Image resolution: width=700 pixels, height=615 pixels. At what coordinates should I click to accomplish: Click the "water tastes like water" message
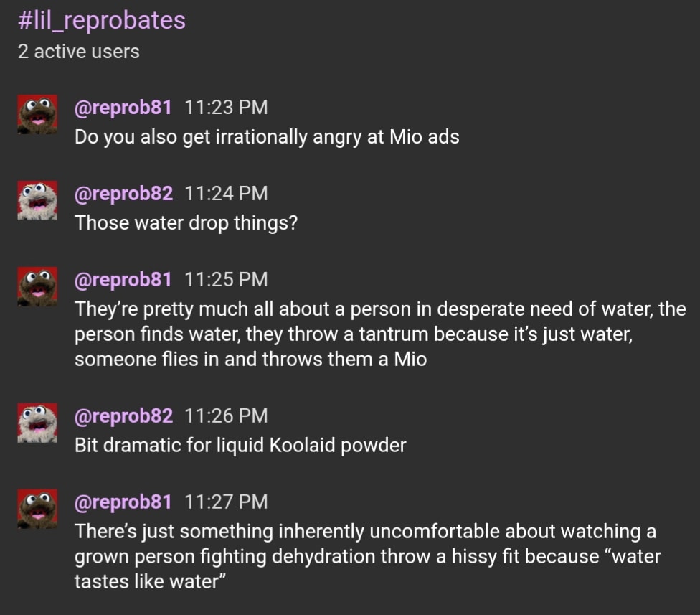pyautogui.click(x=366, y=556)
